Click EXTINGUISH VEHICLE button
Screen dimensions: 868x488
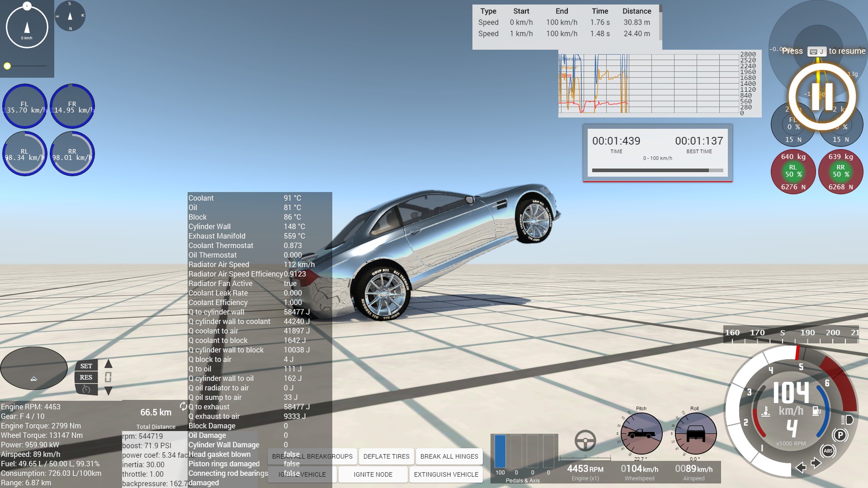(446, 474)
